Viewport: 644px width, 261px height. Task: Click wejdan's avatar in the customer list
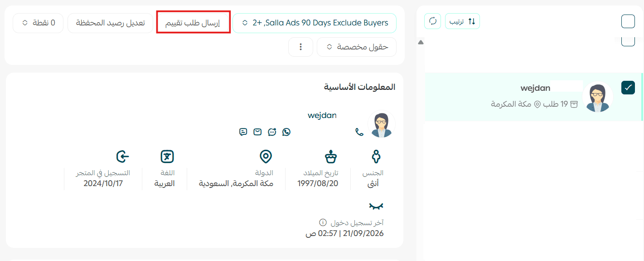tap(597, 97)
